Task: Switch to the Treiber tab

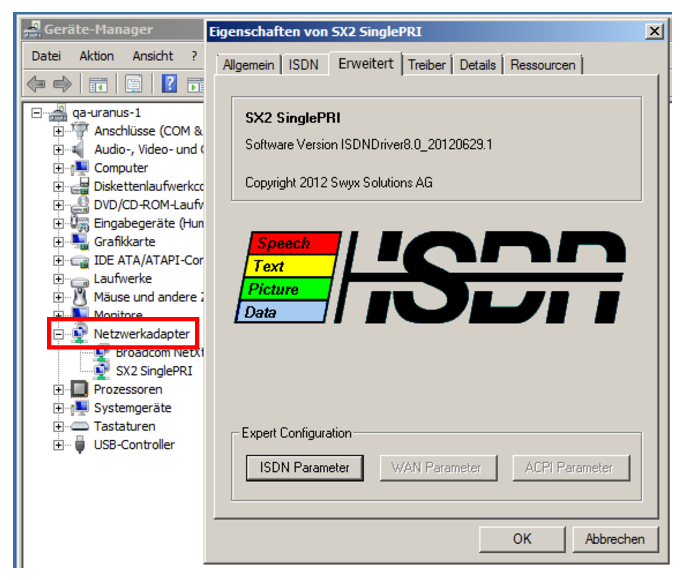Action: click(427, 65)
